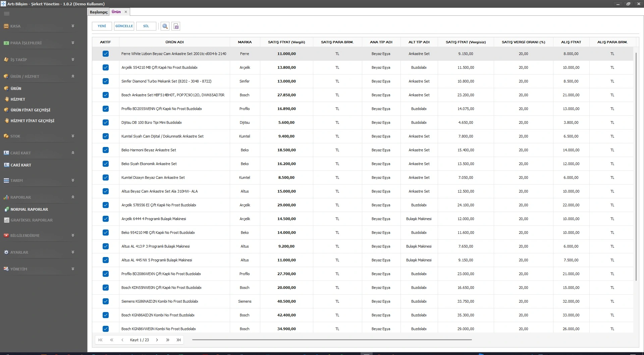This screenshot has width=644, height=355.
Task: Click the Kayıt 1 / 23 record indicator
Action: click(x=140, y=340)
